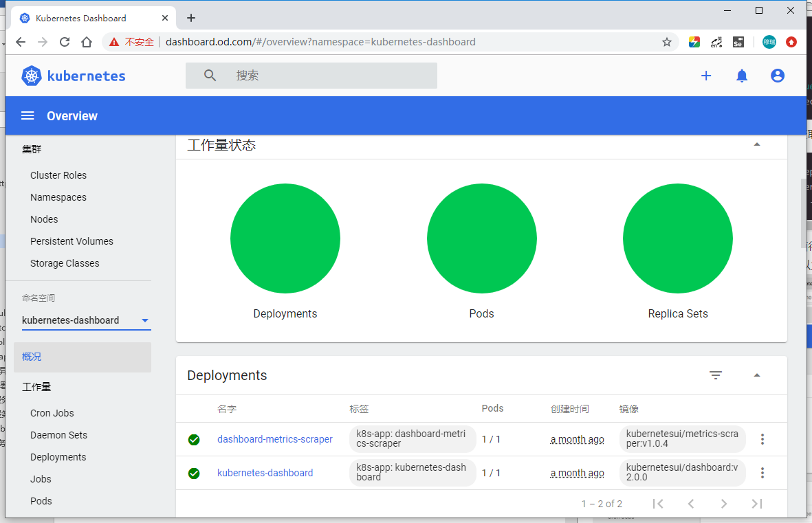The image size is (812, 523).
Task: Close the Kubernetes Dashboard tab
Action: [165, 18]
